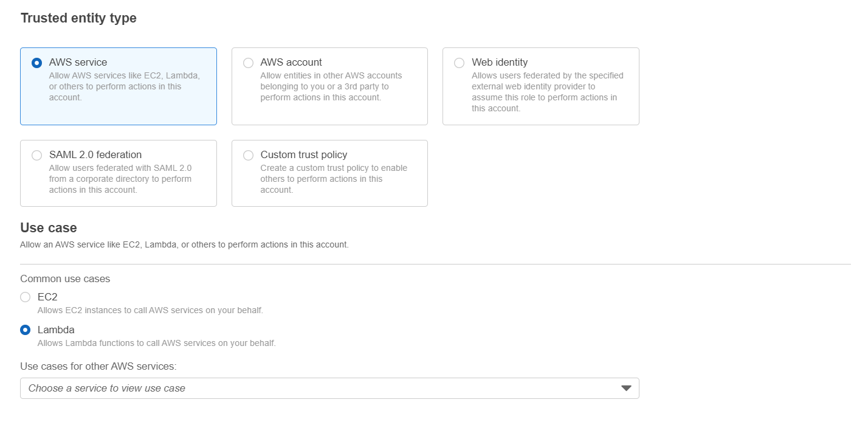
Task: Select the Custom trust policy radio button
Action: [x=248, y=155]
